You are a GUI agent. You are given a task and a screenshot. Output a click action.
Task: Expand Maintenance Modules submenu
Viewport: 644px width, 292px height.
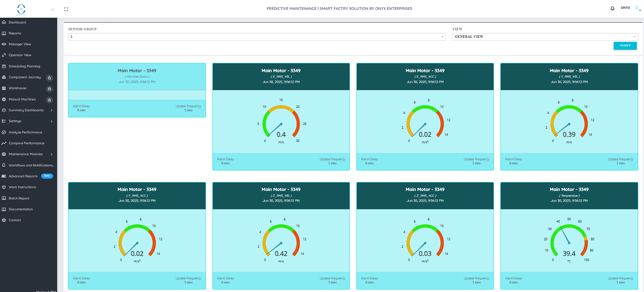pos(51,154)
